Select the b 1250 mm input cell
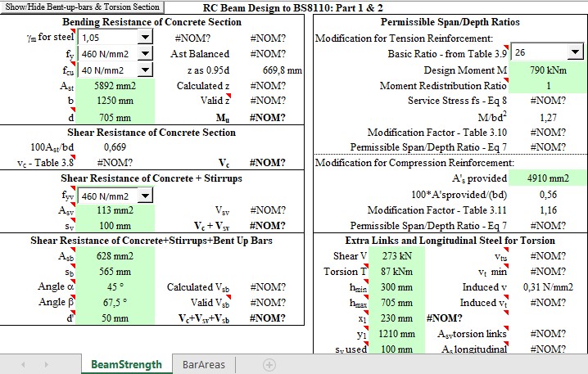Screen dimensions: 588x374 [x=115, y=101]
